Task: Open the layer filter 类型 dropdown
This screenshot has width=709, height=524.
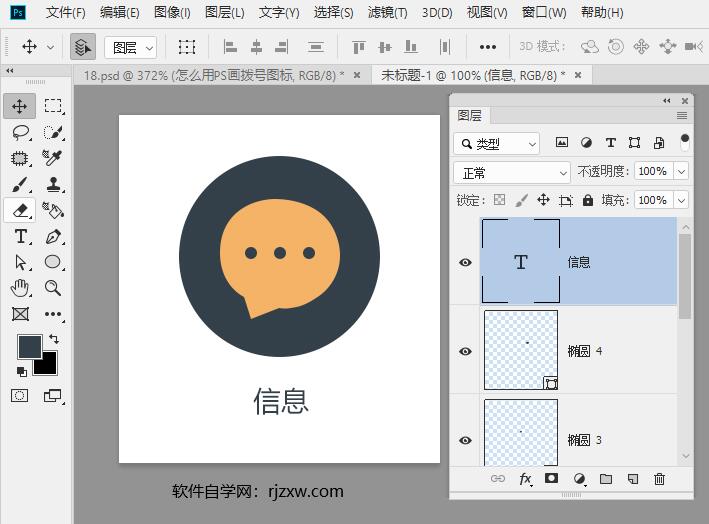Action: click(496, 143)
